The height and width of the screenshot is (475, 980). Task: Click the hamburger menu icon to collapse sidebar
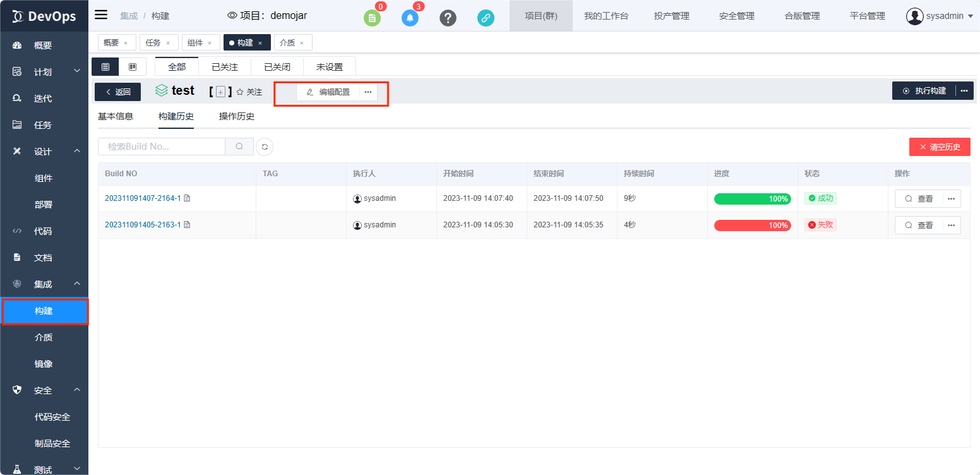[101, 15]
